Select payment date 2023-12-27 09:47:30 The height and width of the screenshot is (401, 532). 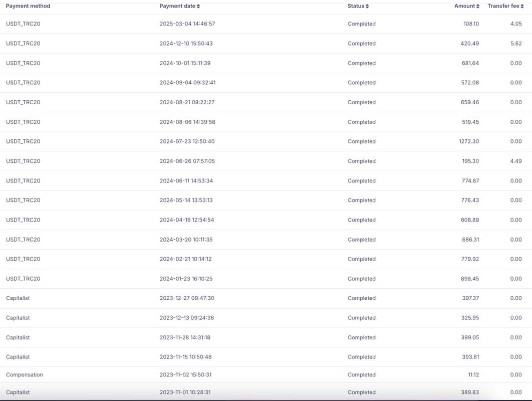[187, 298]
